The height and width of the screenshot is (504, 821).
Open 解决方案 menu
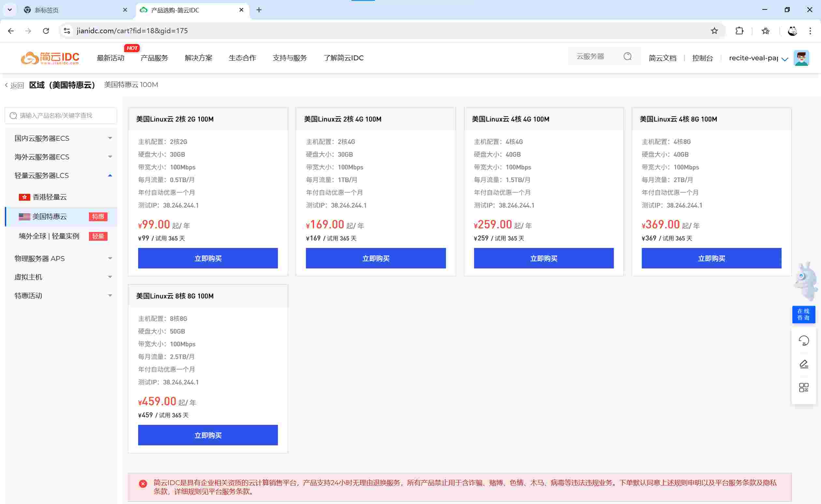pyautogui.click(x=198, y=58)
